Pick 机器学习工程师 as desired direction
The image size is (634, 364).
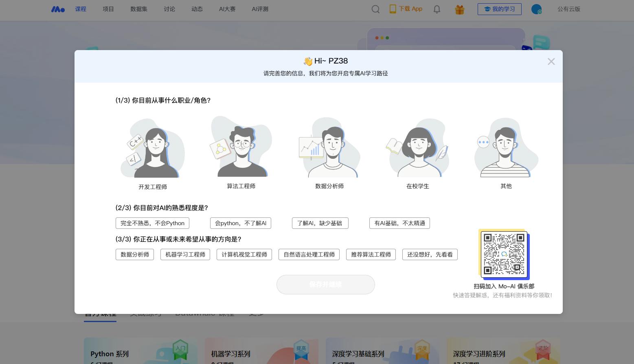click(x=185, y=254)
